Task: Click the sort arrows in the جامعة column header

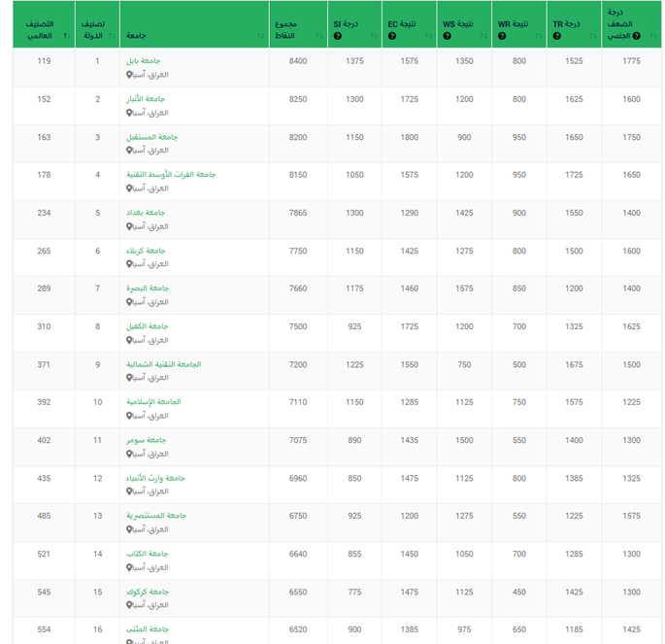Action: (x=261, y=36)
